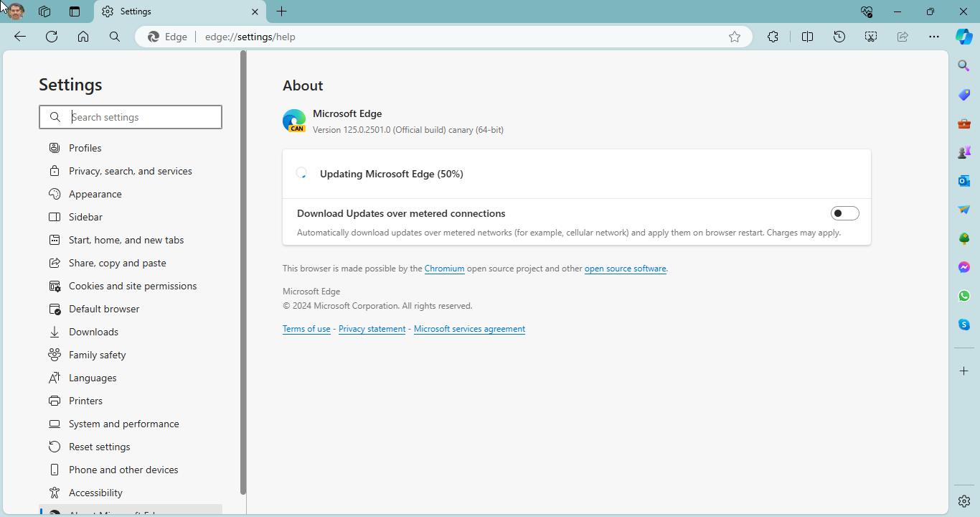Open Browser essentials heart icon

[867, 11]
